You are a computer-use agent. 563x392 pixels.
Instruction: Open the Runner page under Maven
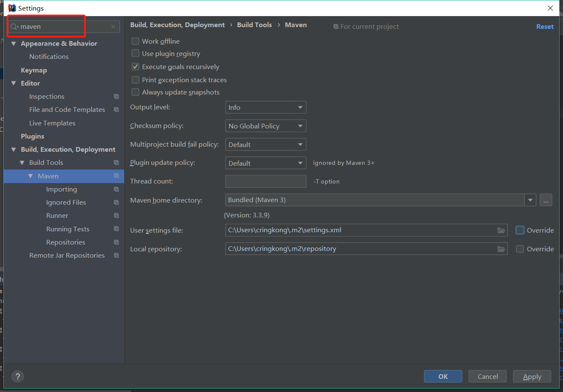pos(57,216)
